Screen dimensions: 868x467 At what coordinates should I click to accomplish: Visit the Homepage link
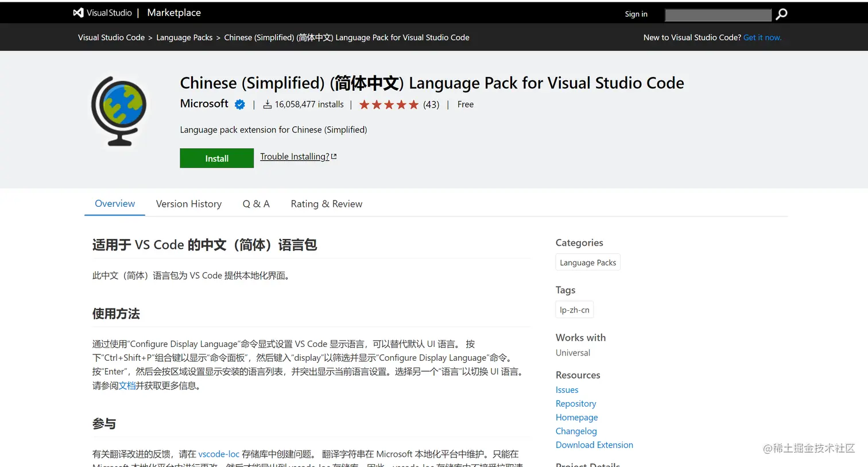point(577,418)
